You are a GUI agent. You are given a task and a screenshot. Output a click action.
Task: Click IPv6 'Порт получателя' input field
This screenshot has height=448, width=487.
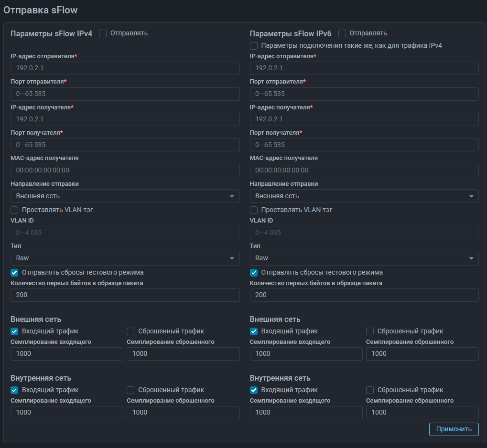(x=364, y=145)
